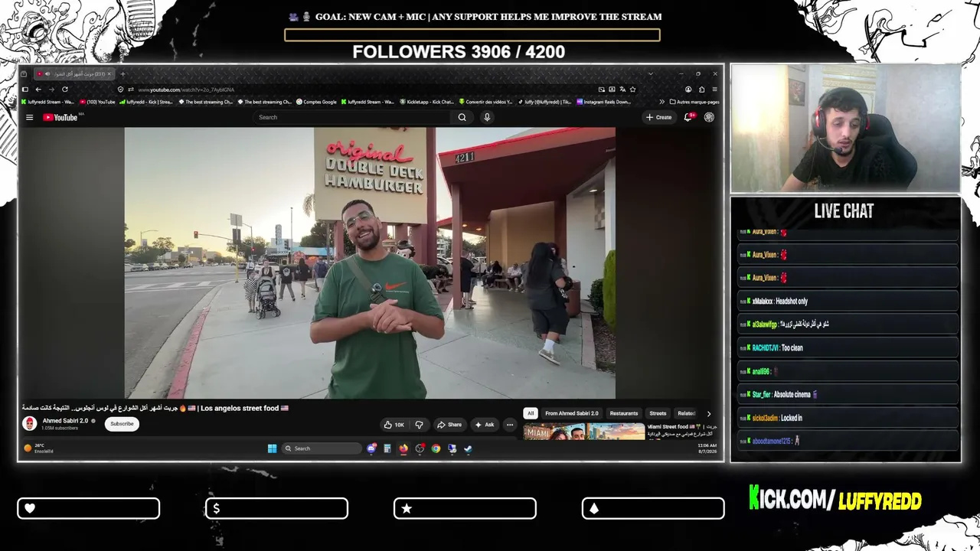Open the Miami Street food video title
Screen dimensions: 980x551
682,430
